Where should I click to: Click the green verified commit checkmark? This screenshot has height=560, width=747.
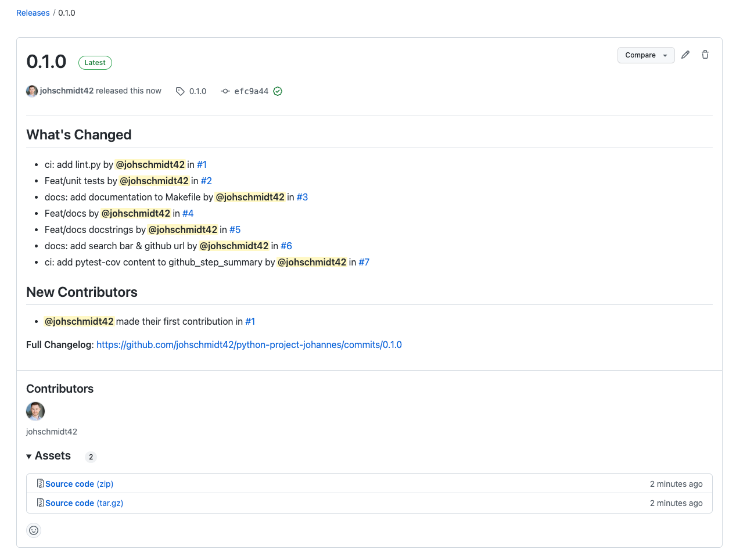[278, 91]
